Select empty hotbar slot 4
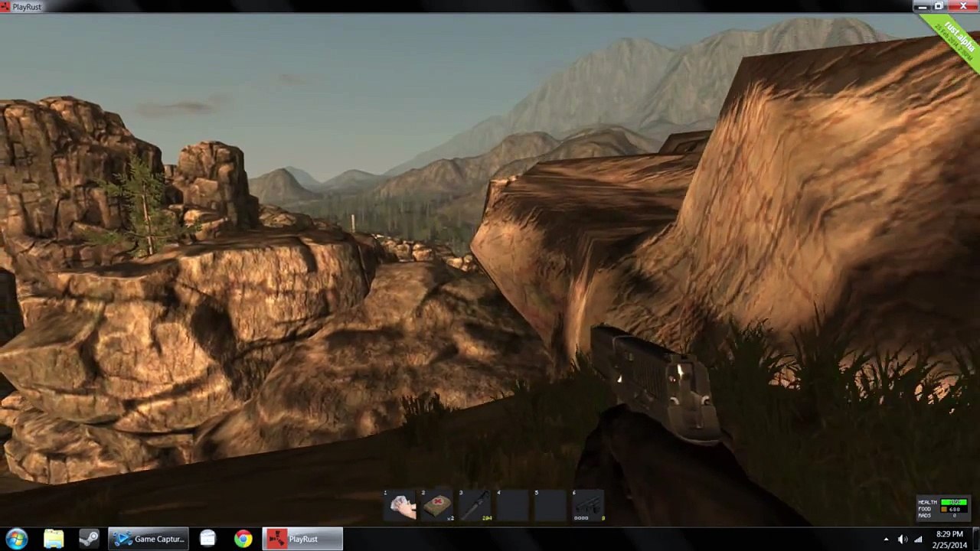 tap(513, 506)
